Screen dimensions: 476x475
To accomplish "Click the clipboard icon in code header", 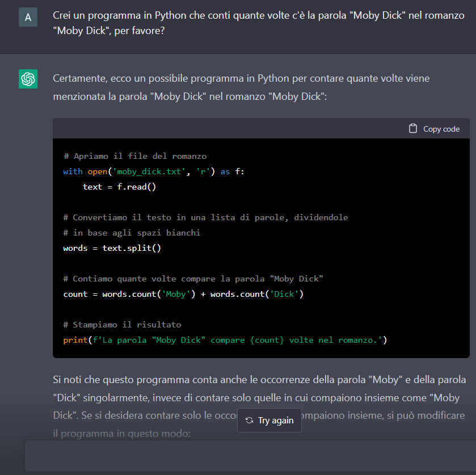I will (x=413, y=129).
